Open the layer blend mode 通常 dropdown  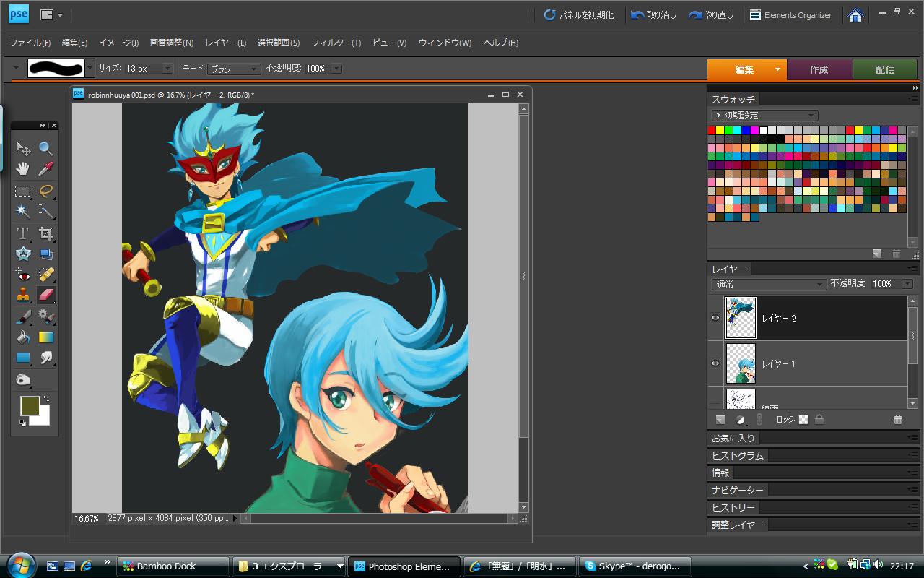click(x=769, y=285)
